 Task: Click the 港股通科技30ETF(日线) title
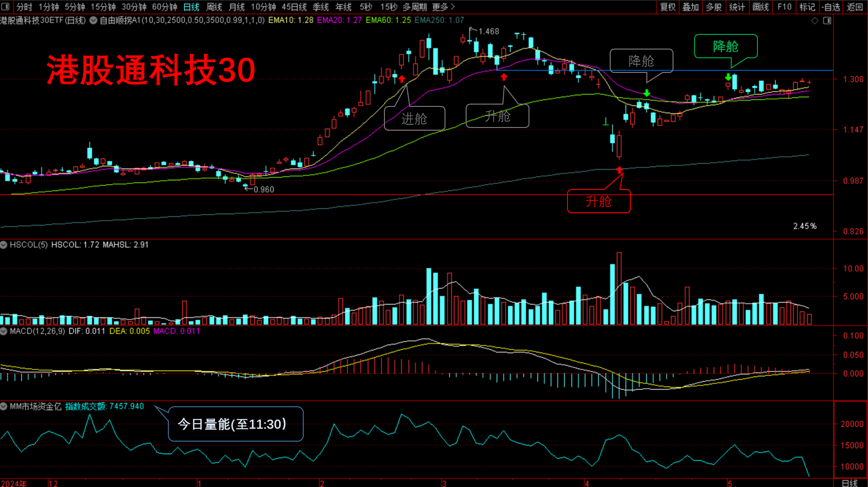43,20
